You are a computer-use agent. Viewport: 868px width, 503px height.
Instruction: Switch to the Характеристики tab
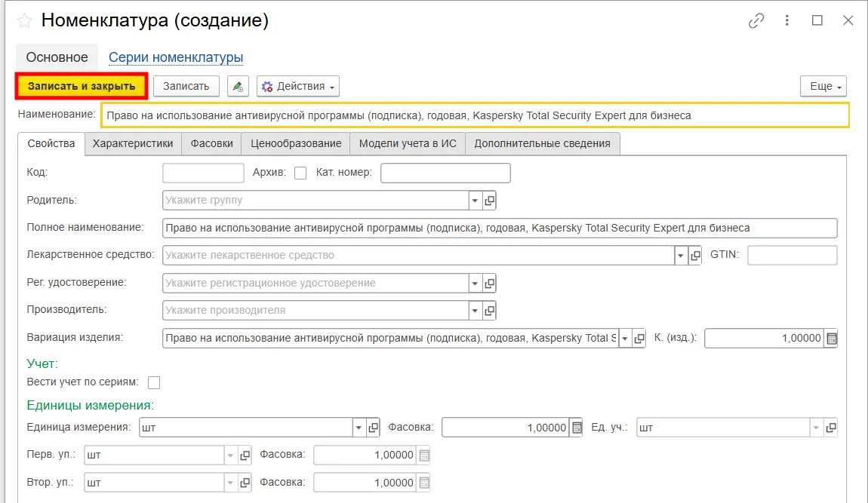coord(133,144)
